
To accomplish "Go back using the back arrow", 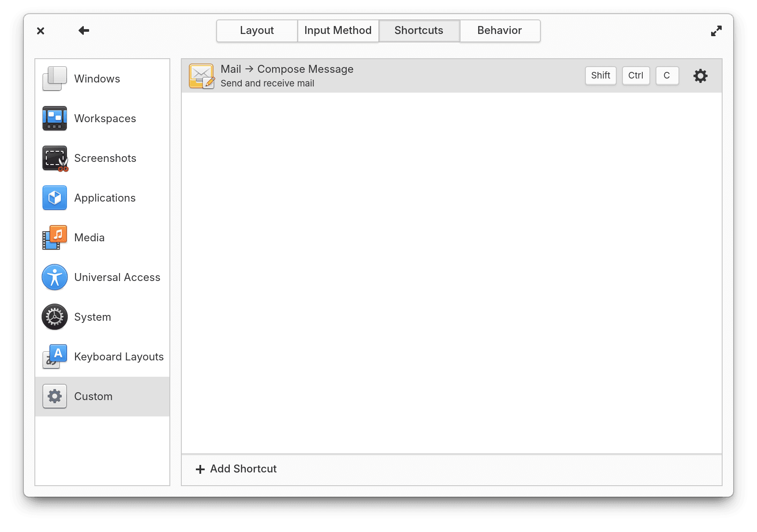I will pyautogui.click(x=83, y=30).
